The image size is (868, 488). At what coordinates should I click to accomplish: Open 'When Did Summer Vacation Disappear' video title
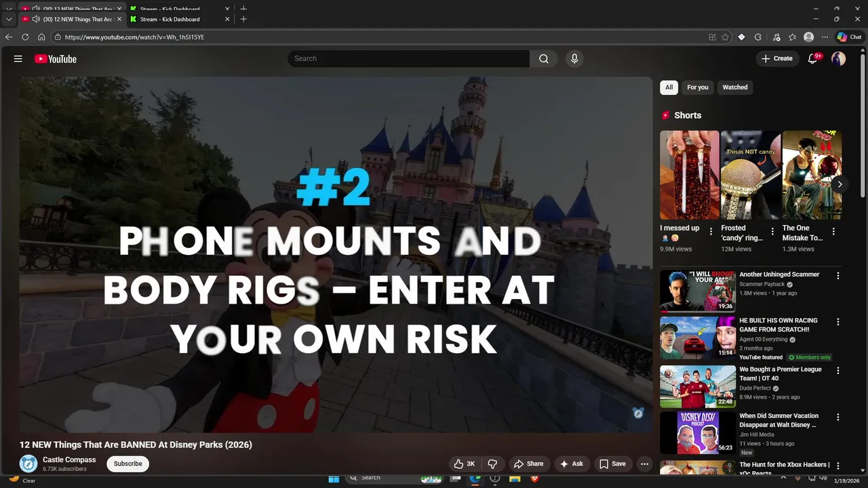point(778,420)
